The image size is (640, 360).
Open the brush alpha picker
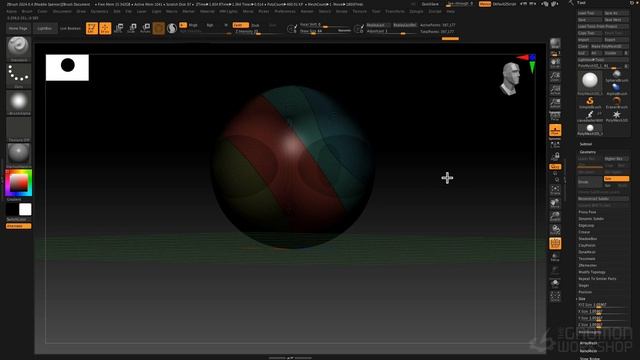point(18,102)
